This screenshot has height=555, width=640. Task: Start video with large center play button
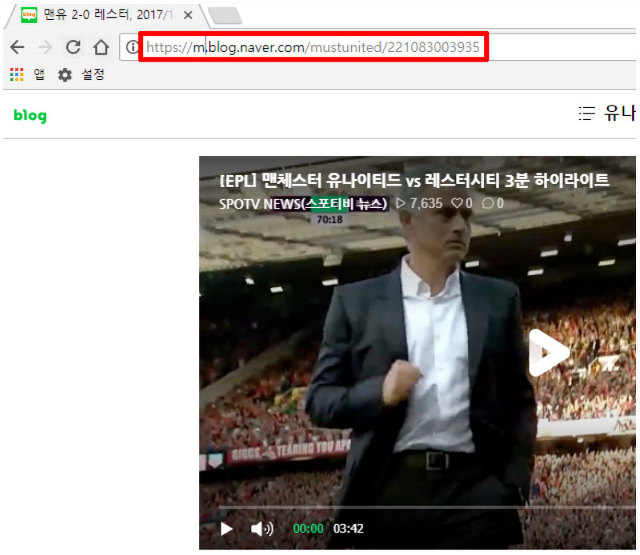click(547, 353)
